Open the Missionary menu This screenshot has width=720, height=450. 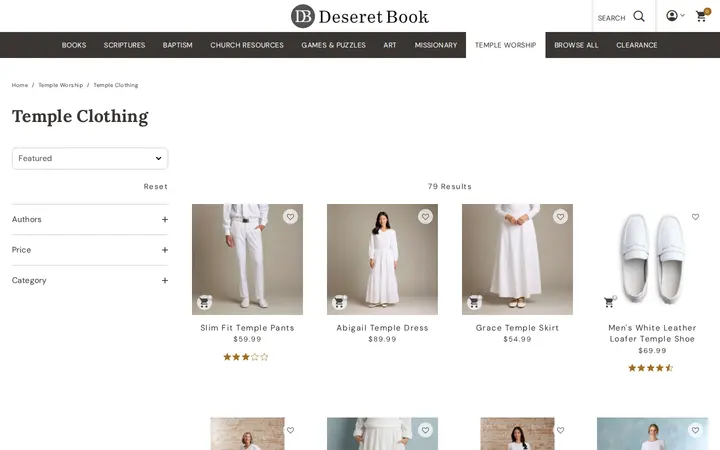[436, 45]
